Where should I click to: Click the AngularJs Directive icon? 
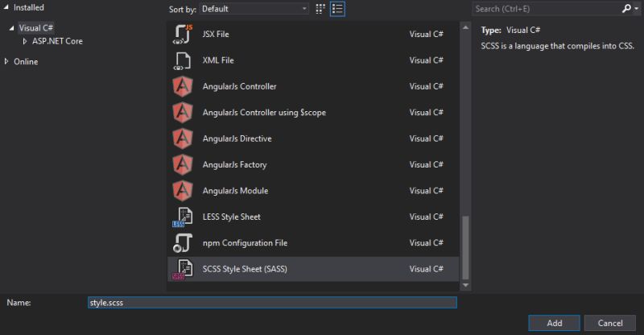183,139
